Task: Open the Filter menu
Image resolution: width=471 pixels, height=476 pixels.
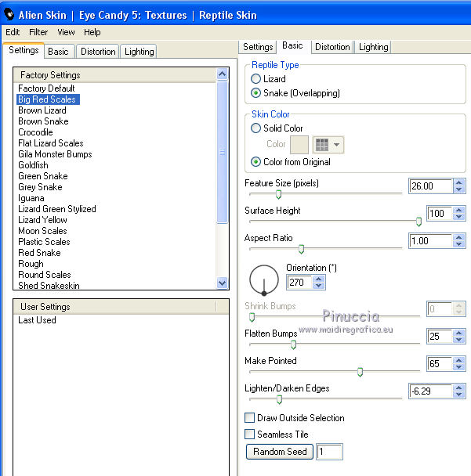Action: [x=38, y=32]
